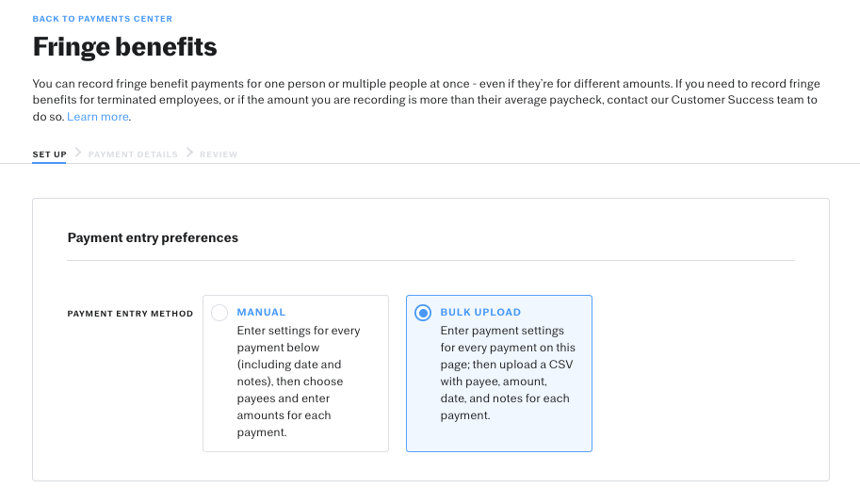Choose the Manual entry description card
The image size is (860, 504).
296,373
